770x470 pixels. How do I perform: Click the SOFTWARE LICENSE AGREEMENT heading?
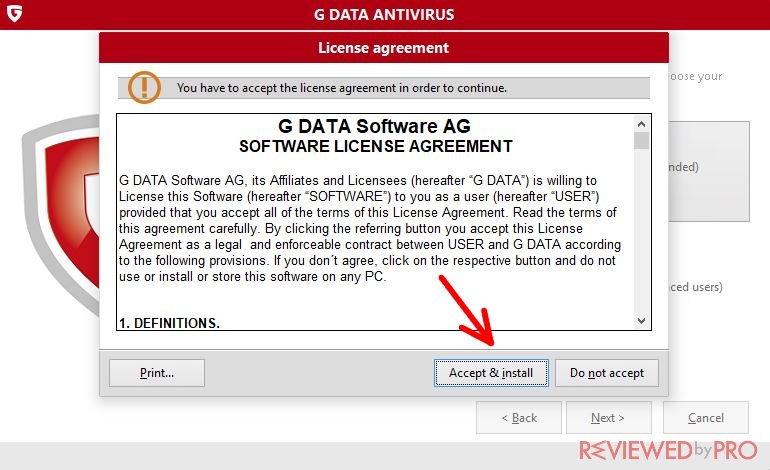[x=376, y=146]
